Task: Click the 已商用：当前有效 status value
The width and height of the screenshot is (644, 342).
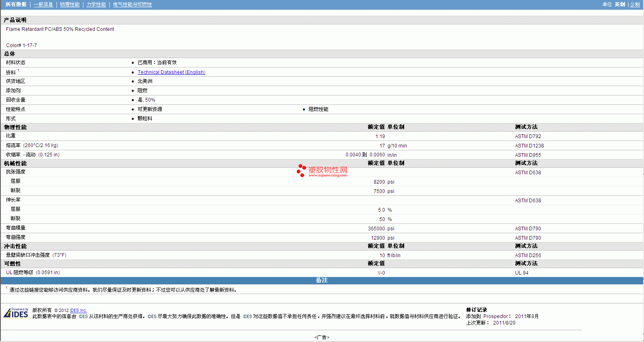Action: (x=157, y=63)
